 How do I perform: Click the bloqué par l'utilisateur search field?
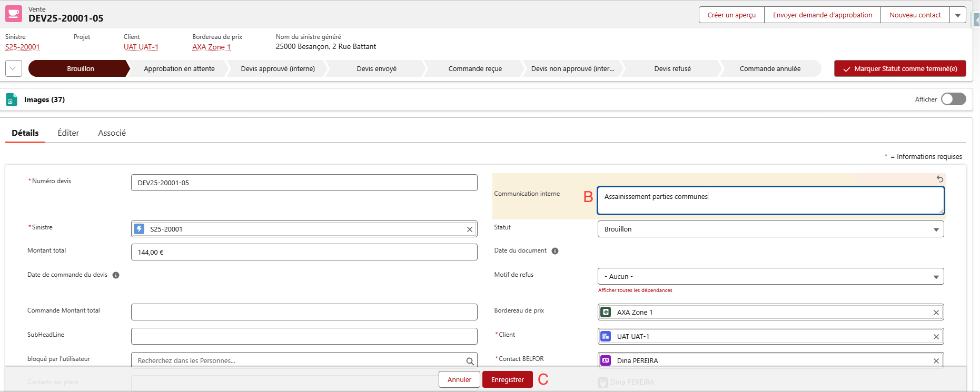(x=304, y=360)
